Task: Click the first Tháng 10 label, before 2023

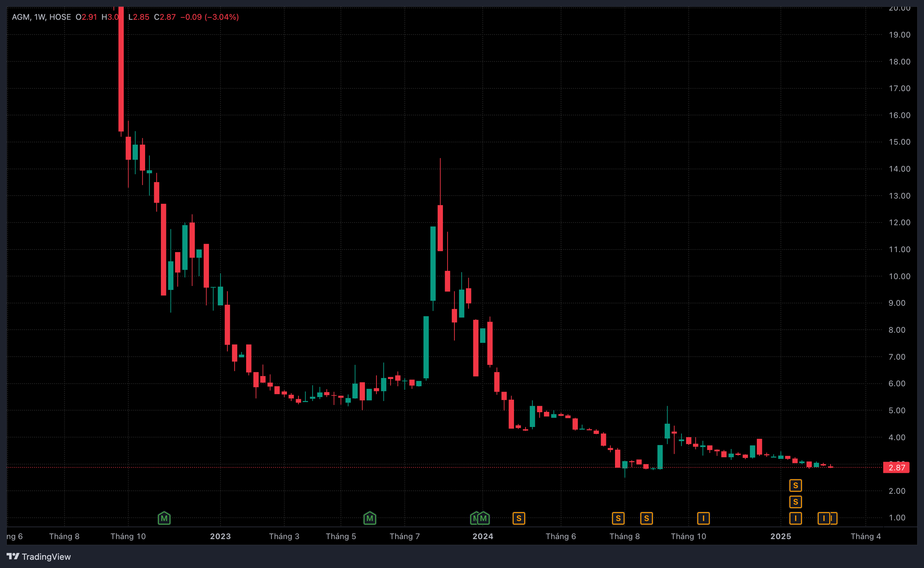Action: click(x=128, y=536)
